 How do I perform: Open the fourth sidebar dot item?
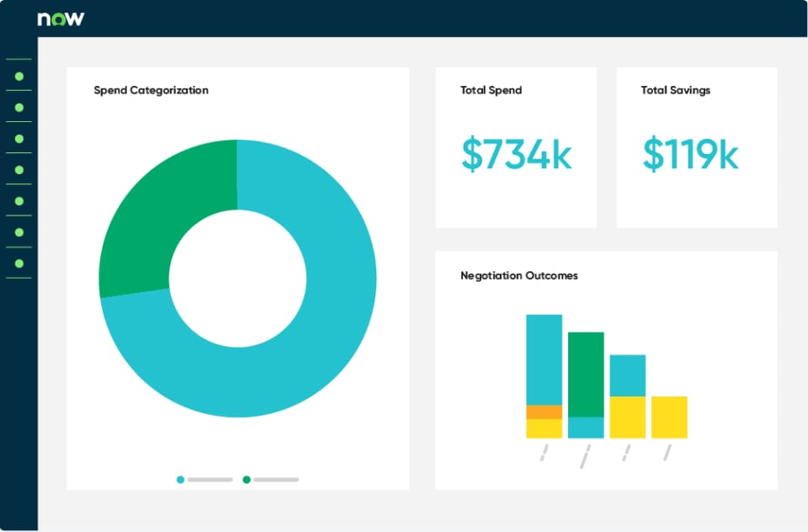pos(19,170)
